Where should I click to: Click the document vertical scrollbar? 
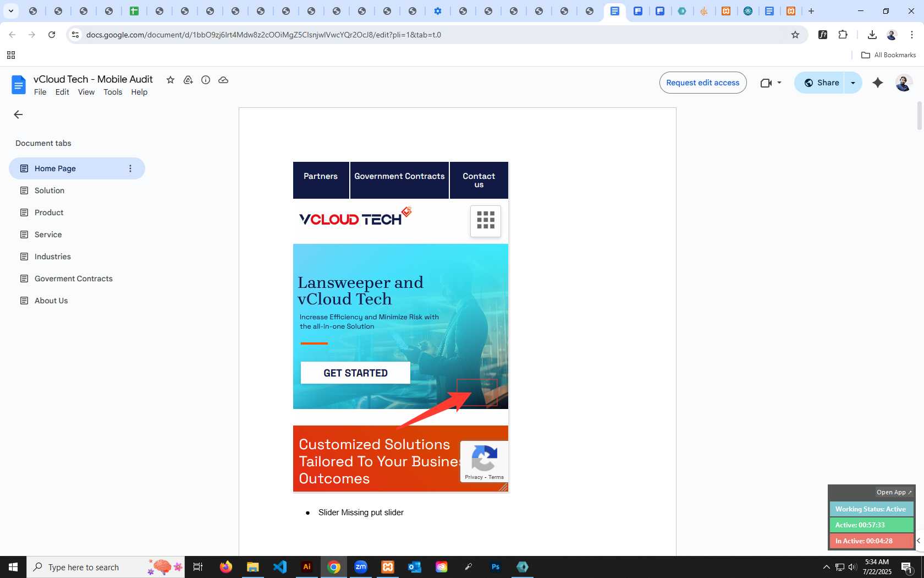[x=919, y=116]
